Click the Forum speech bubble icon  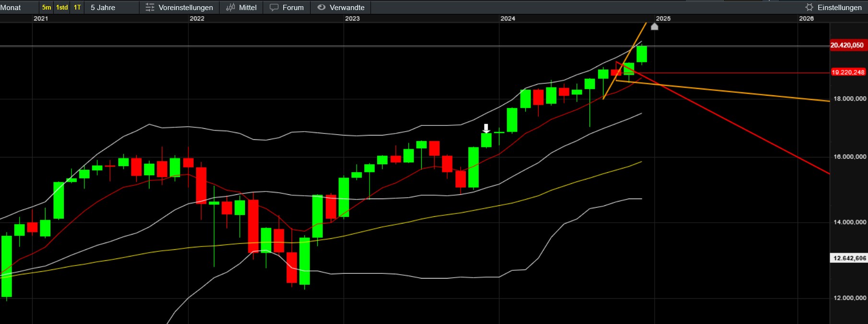[x=274, y=8]
